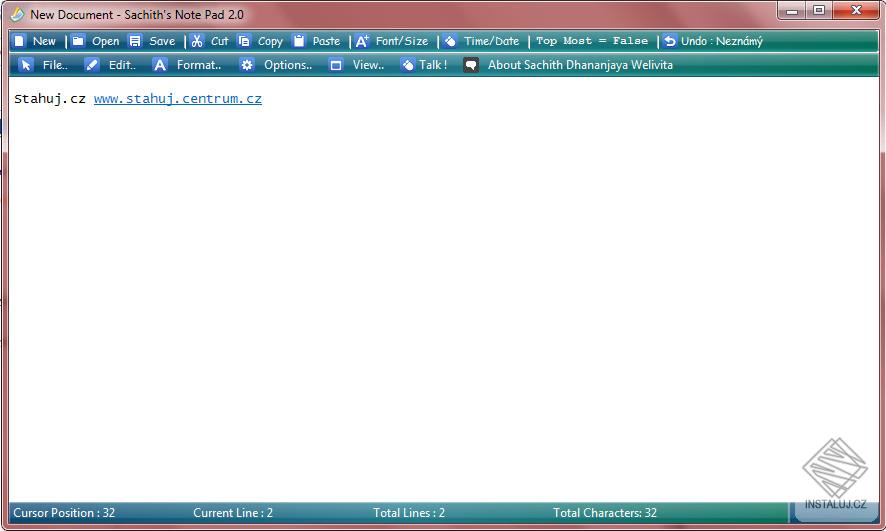Viewport: 886px width, 531px height.
Task: Click the Note Pad title bar app icon
Action: (x=18, y=14)
